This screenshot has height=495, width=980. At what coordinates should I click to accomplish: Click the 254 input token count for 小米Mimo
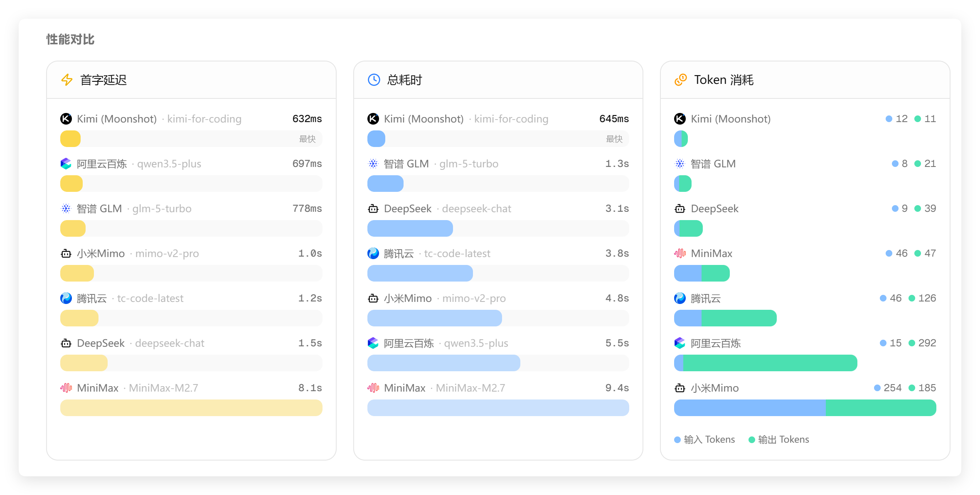click(892, 388)
